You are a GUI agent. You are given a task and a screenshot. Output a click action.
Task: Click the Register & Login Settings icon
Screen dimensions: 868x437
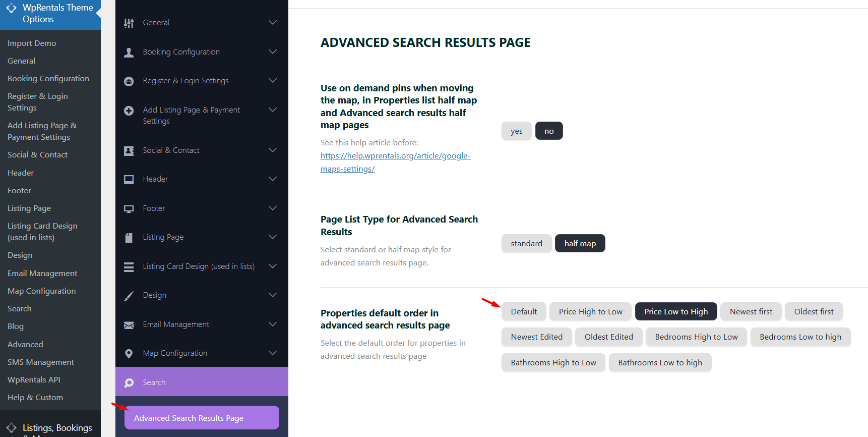(129, 81)
